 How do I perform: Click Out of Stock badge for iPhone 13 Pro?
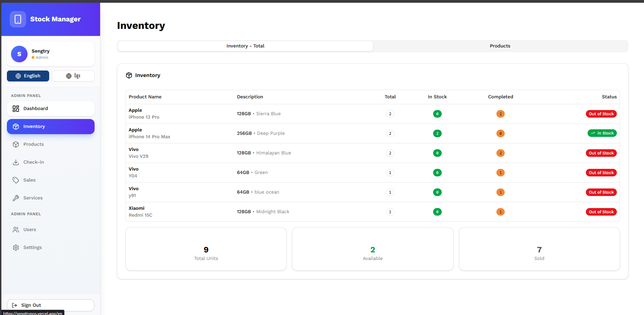click(601, 114)
